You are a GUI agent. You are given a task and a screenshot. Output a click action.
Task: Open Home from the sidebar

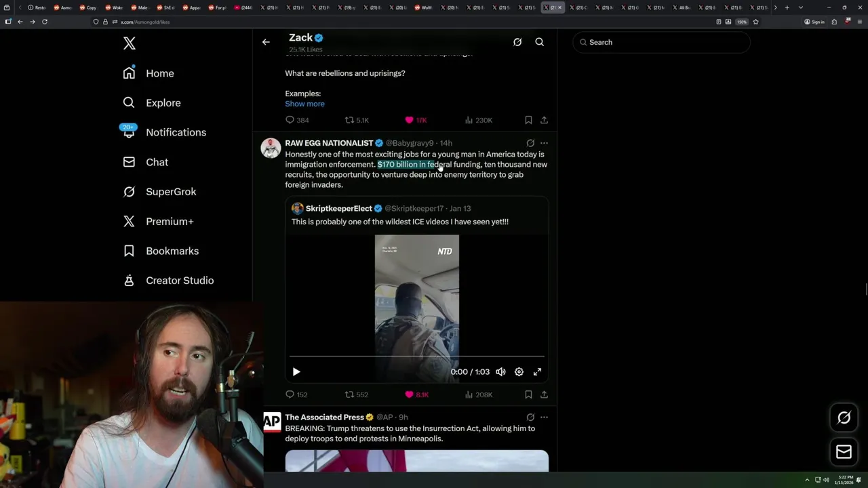click(x=149, y=73)
